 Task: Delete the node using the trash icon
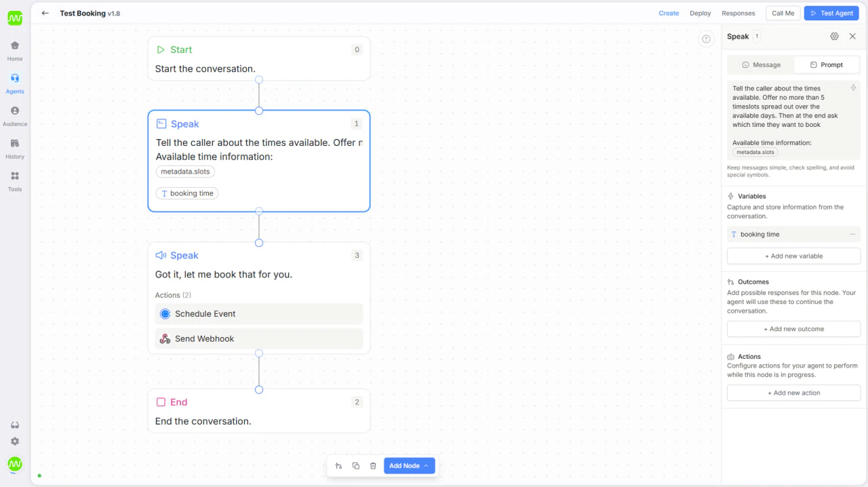373,465
